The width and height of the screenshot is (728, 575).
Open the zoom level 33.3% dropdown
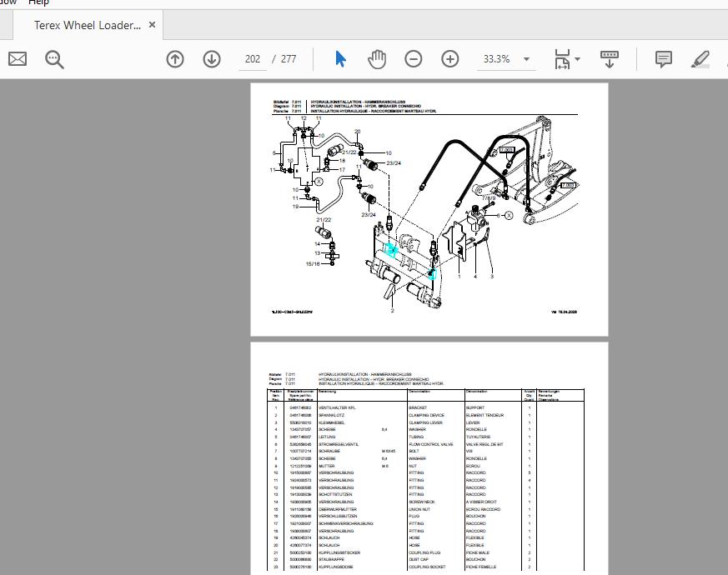[525, 59]
